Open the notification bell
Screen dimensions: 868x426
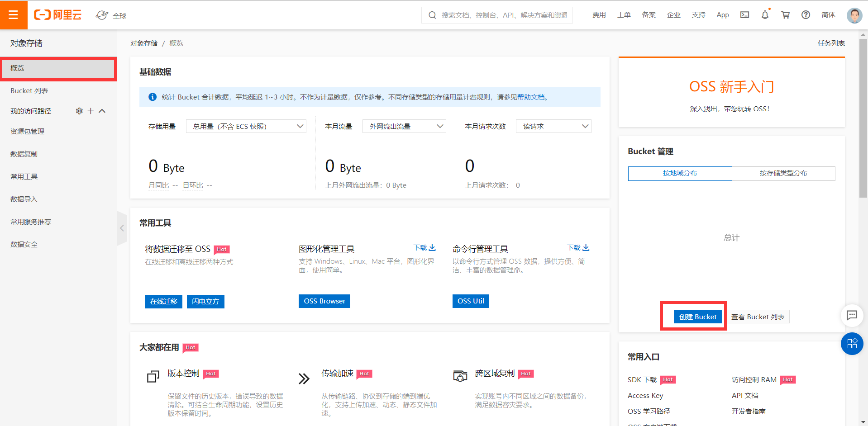765,14
